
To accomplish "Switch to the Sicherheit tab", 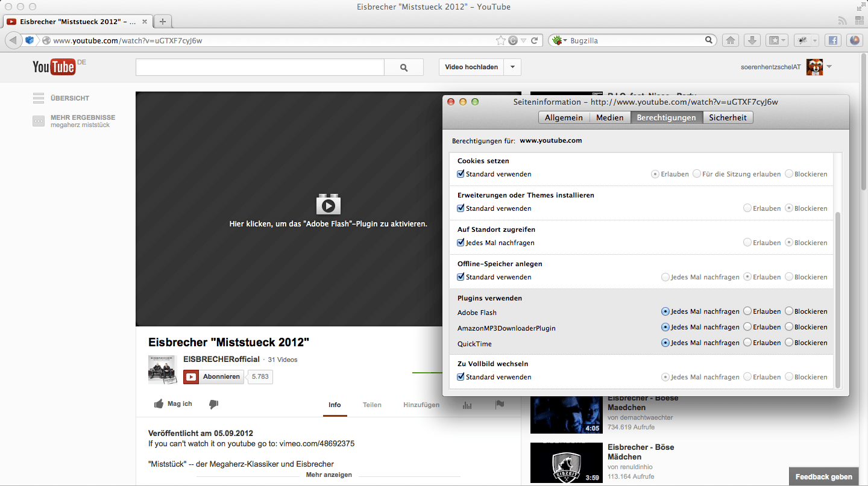I will pos(728,117).
